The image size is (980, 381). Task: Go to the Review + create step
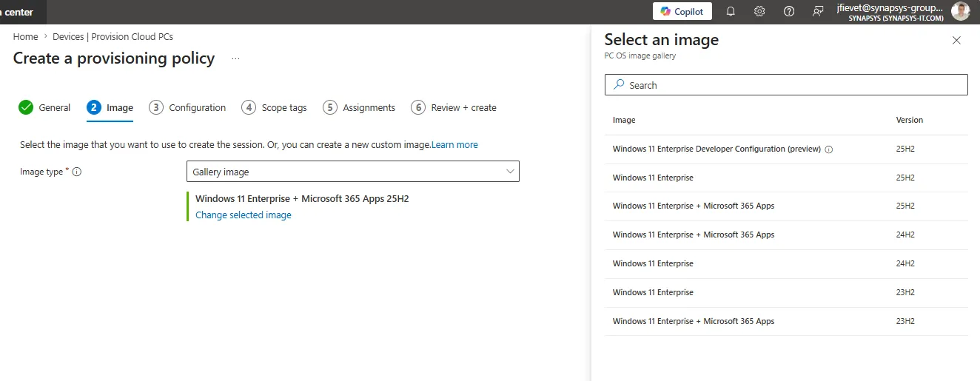(454, 107)
